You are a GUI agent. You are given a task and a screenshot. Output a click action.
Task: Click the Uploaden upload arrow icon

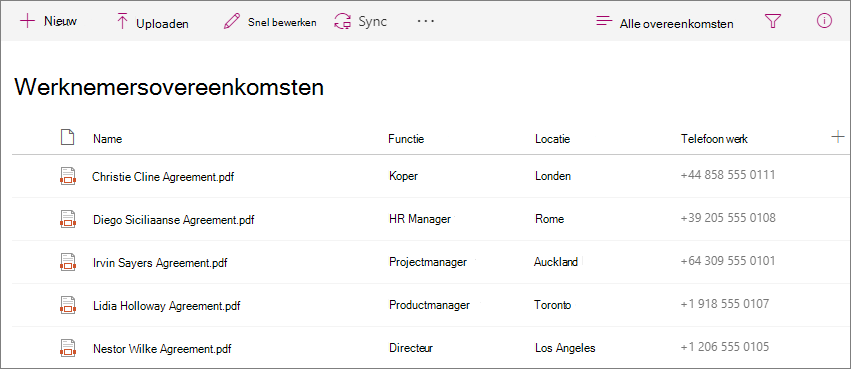pyautogui.click(x=122, y=22)
